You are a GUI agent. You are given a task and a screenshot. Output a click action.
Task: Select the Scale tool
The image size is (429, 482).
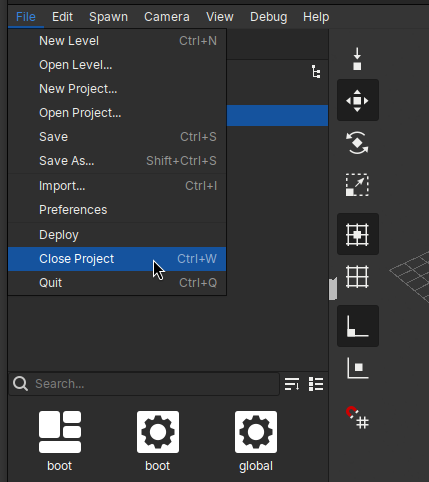[357, 185]
